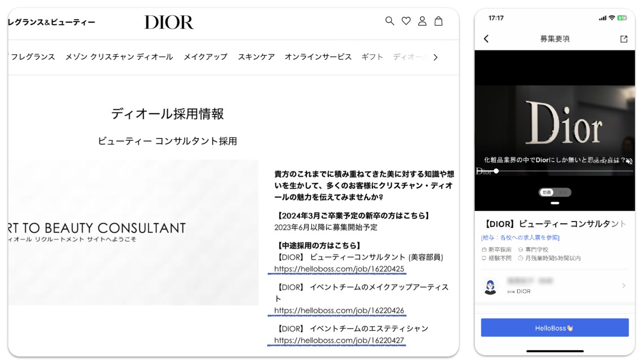The height and width of the screenshot is (363, 644).
Task: Go back with the phone's back arrow
Action: (x=486, y=39)
